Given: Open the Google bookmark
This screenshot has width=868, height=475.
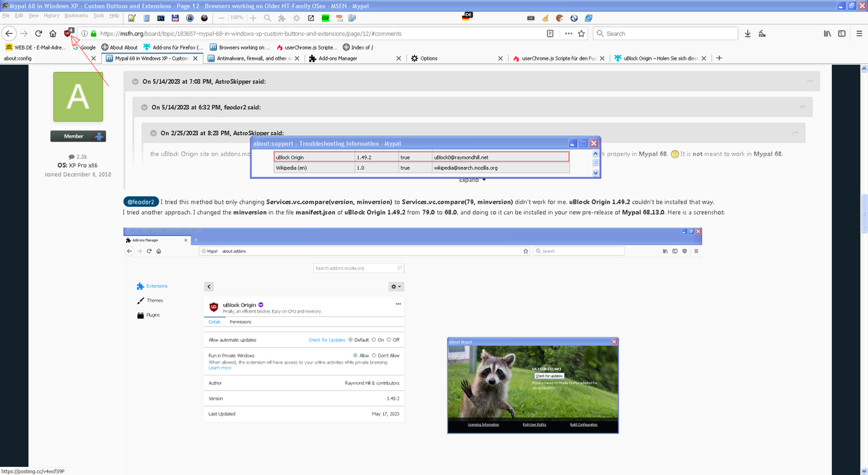Looking at the screenshot, I should coord(84,47).
